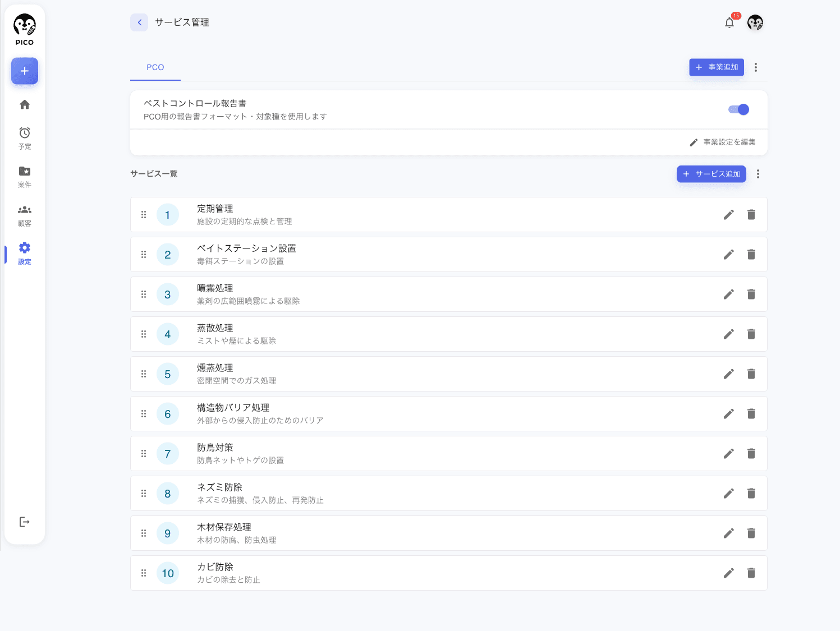
Task: Edit the ネズミ防除 service
Action: (x=729, y=494)
